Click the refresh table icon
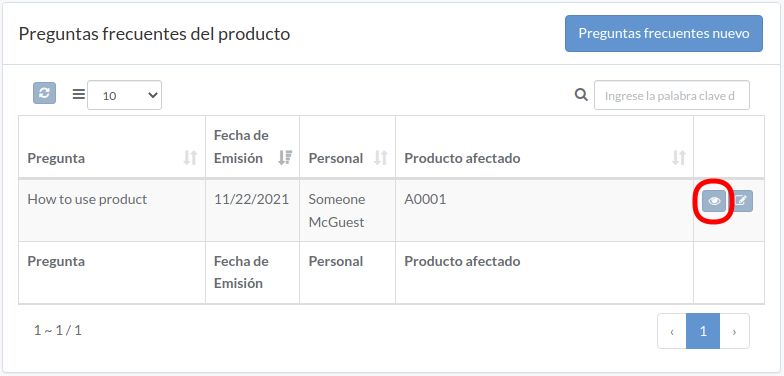784x376 pixels. [44, 94]
